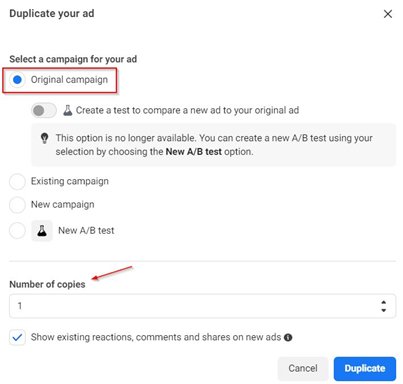Click the New campaign label text
This screenshot has height=384, width=403.
(x=63, y=205)
